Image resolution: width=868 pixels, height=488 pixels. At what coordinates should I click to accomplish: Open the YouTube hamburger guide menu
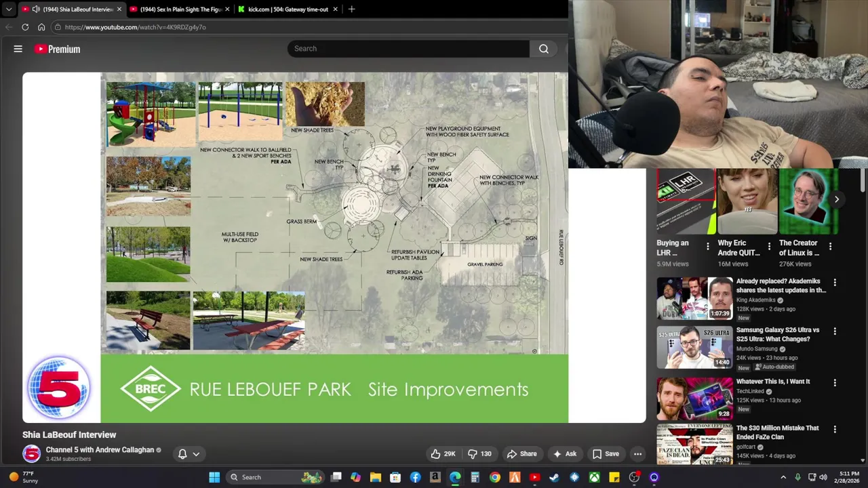click(x=18, y=49)
